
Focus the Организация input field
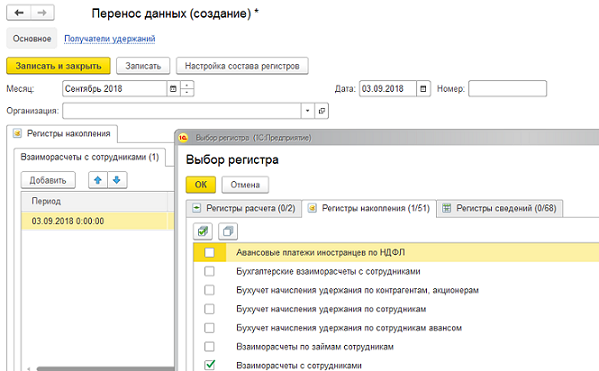click(x=182, y=111)
